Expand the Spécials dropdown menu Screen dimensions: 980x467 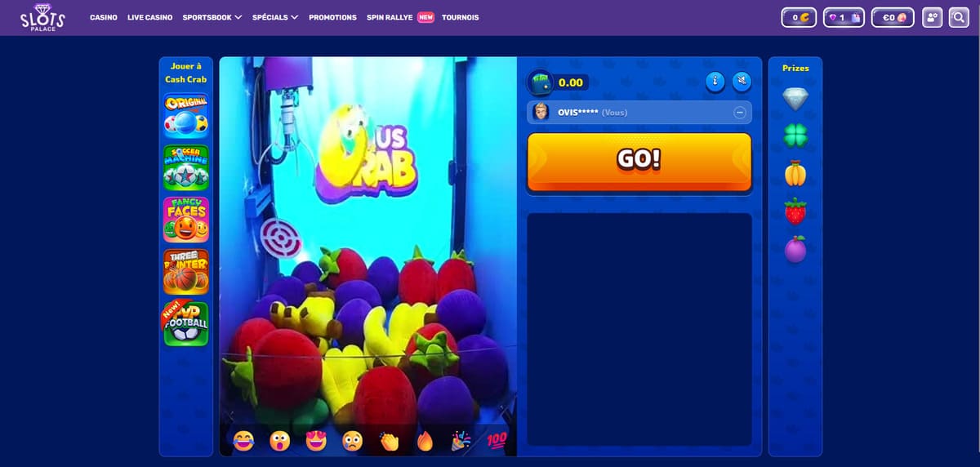pyautogui.click(x=275, y=17)
